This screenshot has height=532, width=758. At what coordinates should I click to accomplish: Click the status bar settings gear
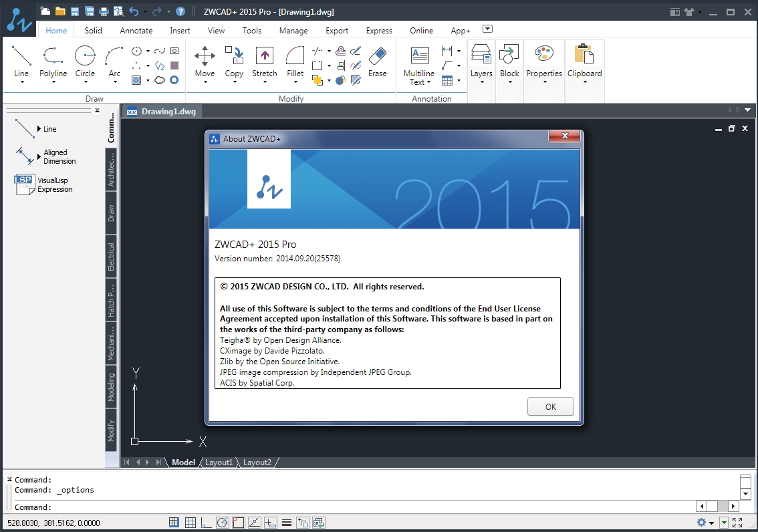pyautogui.click(x=701, y=523)
